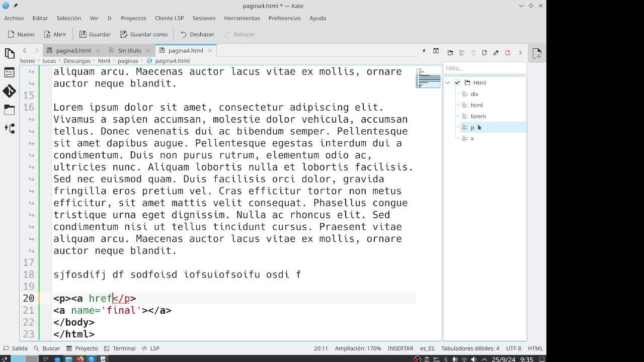Viewport: 644px width, 362px height.
Task: Click the Guardar toolbar button
Action: [95, 34]
